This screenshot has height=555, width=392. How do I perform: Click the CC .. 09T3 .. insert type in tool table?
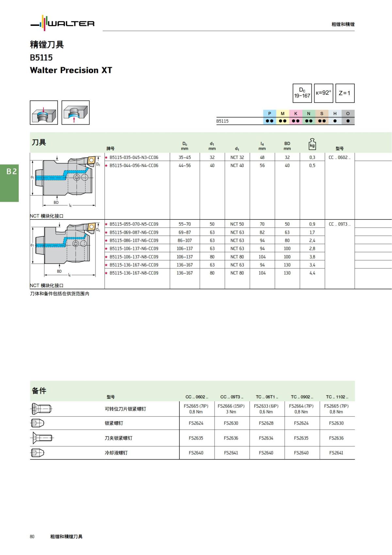(x=339, y=224)
